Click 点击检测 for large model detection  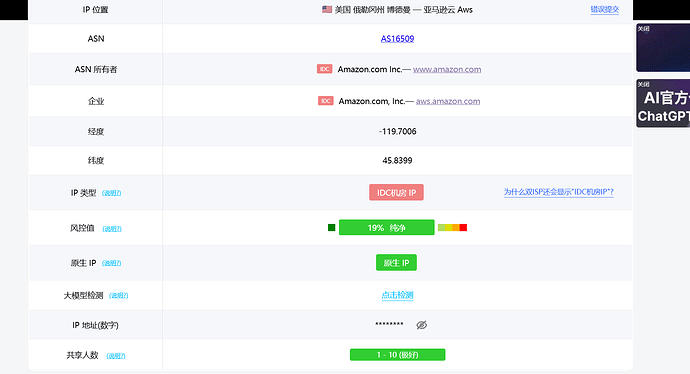(397, 295)
